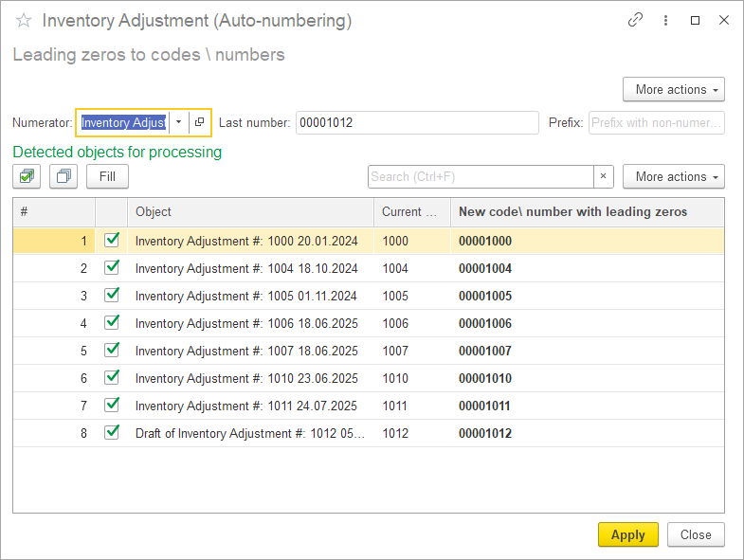Uncheck the Draft of Inventory Adjustment row

click(112, 433)
